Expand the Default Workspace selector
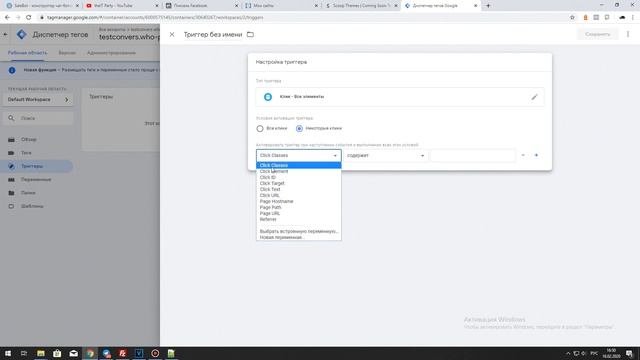The width and height of the screenshot is (640, 360). pos(38,100)
